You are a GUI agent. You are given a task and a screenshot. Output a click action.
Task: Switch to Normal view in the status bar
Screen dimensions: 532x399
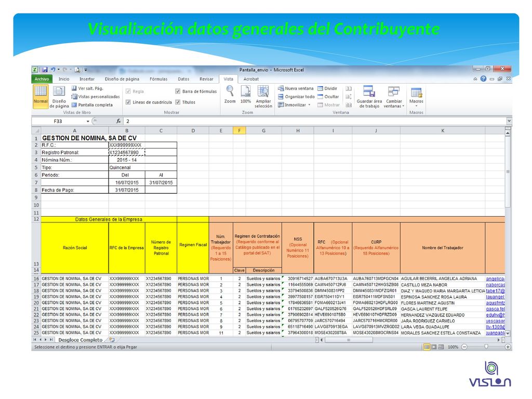pos(427,347)
